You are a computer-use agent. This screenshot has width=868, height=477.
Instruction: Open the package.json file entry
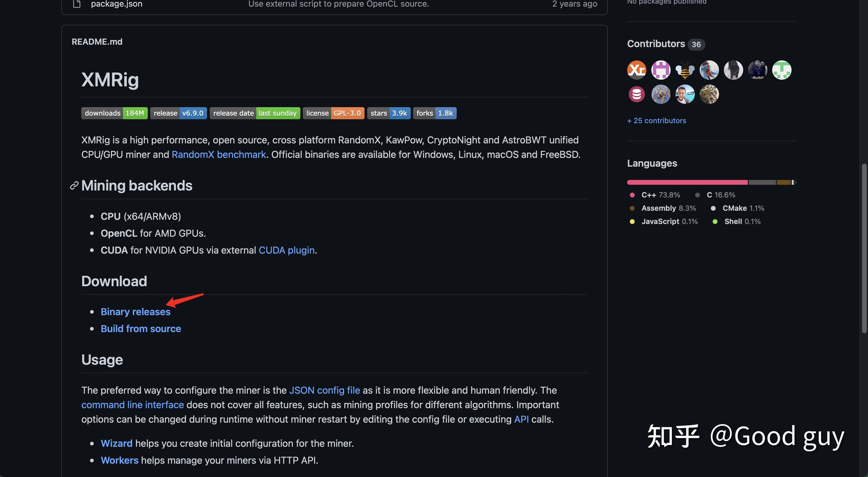tap(116, 4)
